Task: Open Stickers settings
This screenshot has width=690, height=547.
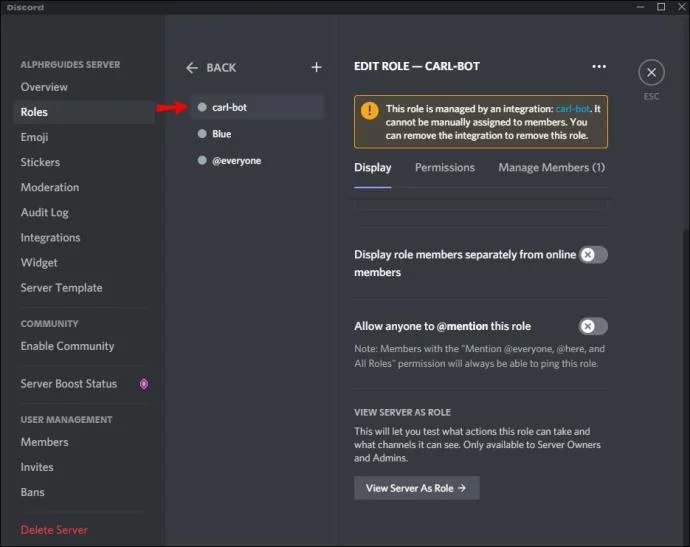Action: 40,162
